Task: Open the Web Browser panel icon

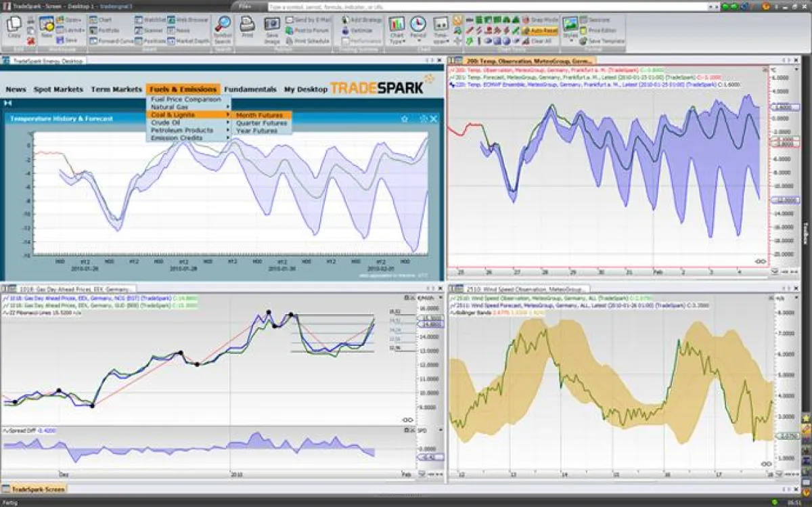Action: [173, 20]
